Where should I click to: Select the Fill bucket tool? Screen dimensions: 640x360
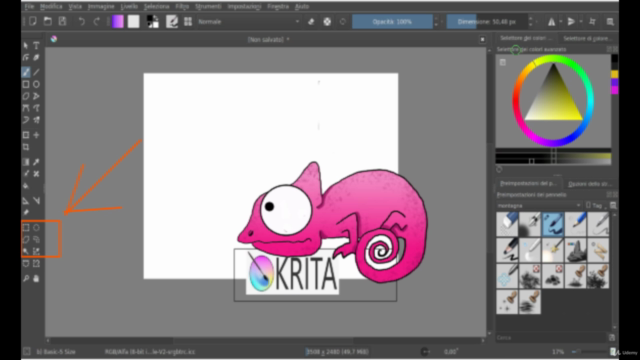[26, 186]
